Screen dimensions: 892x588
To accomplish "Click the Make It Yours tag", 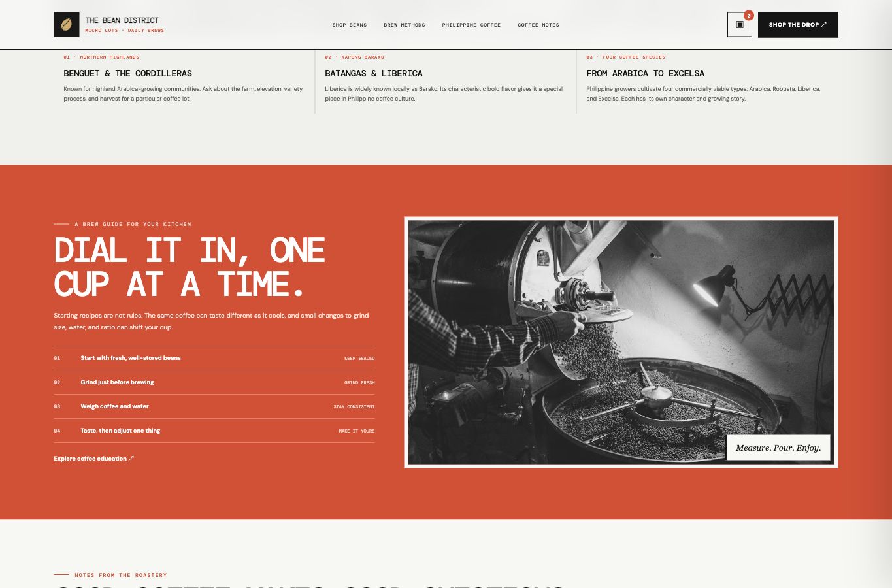I will [357, 431].
